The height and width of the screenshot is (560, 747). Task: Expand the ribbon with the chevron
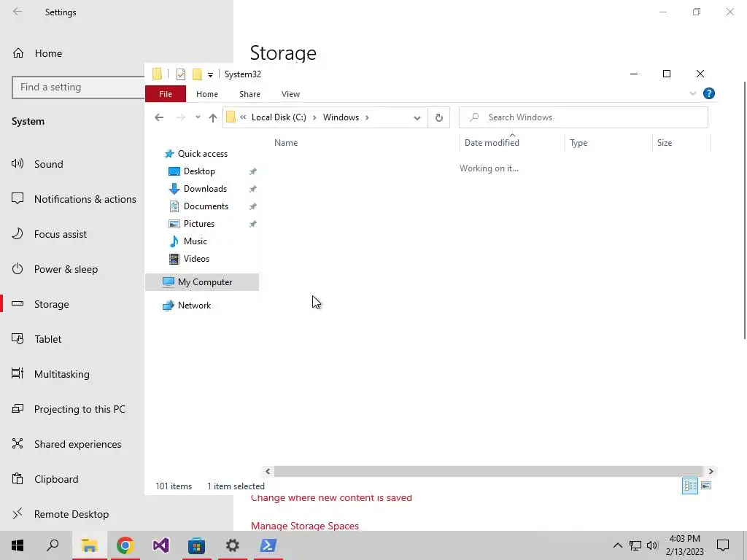[x=693, y=93]
